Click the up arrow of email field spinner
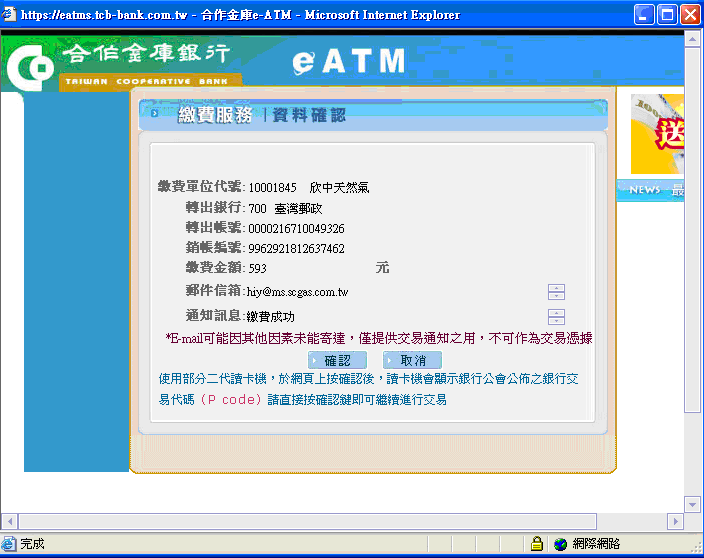The height and width of the screenshot is (558, 704). pos(557,288)
